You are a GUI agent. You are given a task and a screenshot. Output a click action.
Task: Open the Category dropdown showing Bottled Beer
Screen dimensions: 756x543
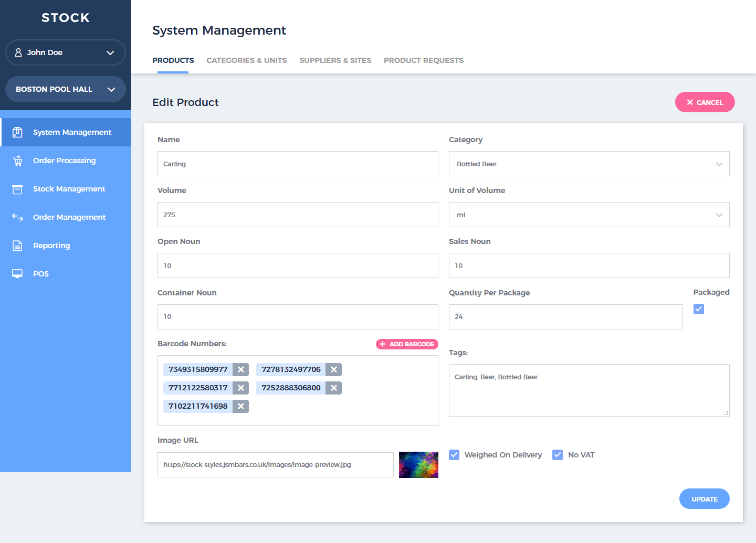coord(589,164)
